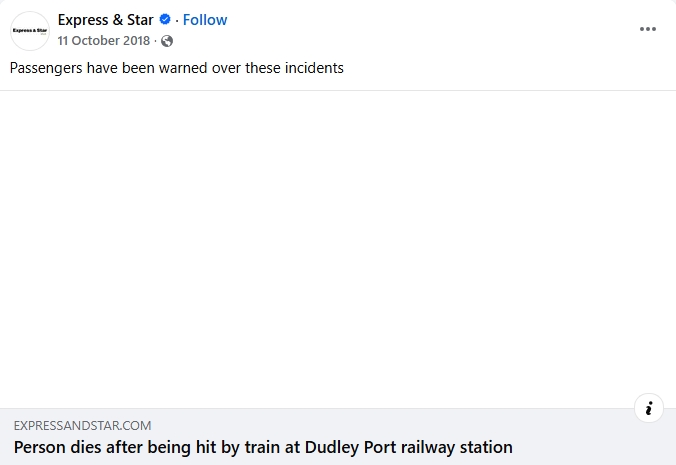Show link details via the info icon

(x=649, y=408)
